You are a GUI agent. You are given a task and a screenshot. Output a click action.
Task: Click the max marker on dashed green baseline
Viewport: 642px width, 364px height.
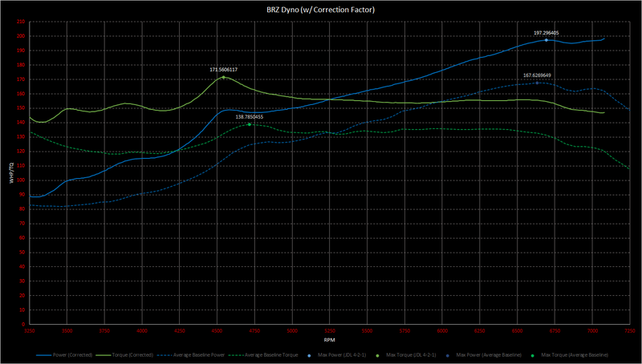pyautogui.click(x=250, y=124)
